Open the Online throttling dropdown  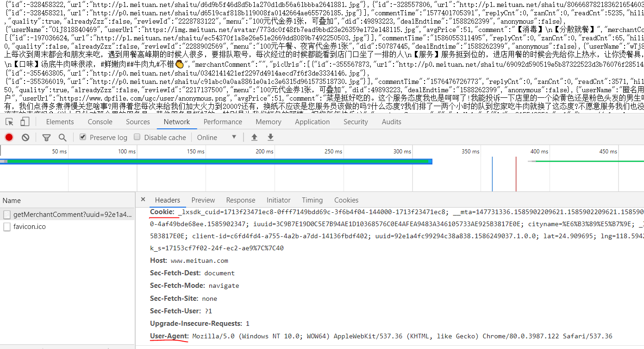pos(217,137)
